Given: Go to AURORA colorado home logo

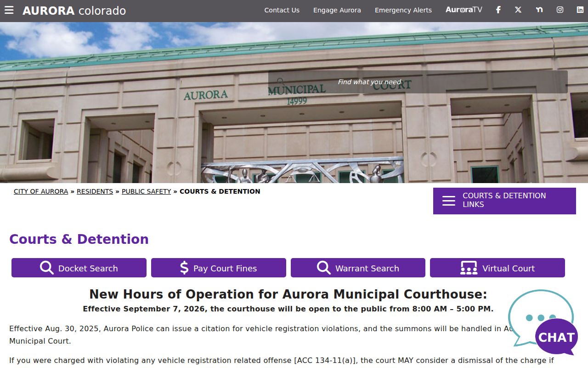Looking at the screenshot, I should tap(74, 11).
